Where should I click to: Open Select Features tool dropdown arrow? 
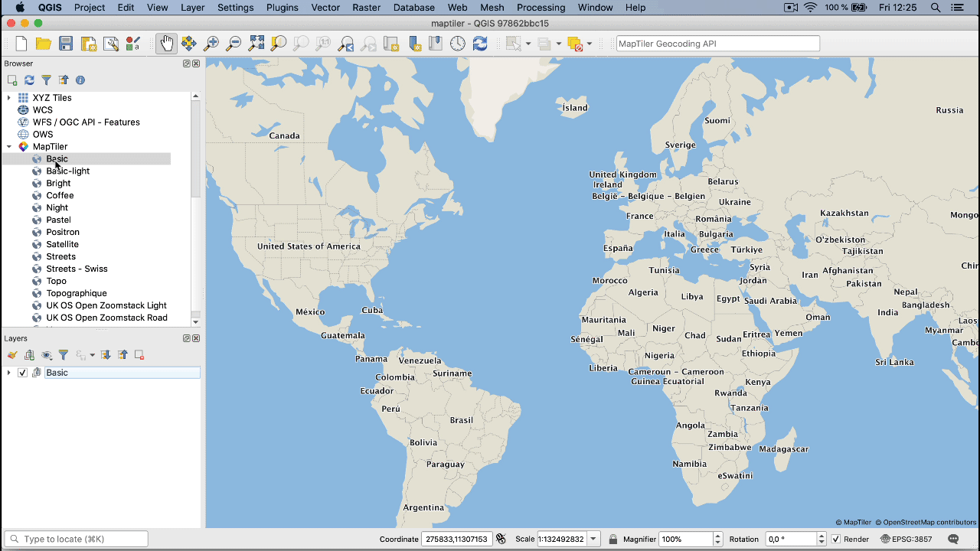528,44
